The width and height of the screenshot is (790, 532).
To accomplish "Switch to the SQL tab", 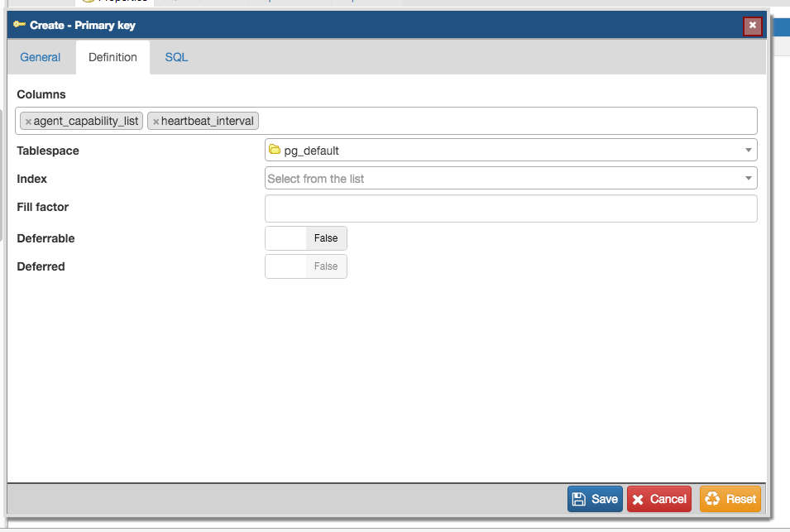I will click(176, 57).
